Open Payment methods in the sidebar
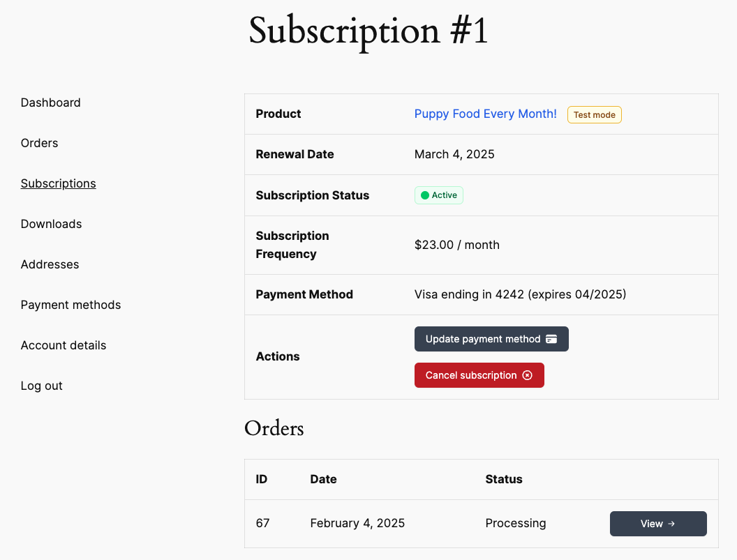737x560 pixels. [71, 305]
